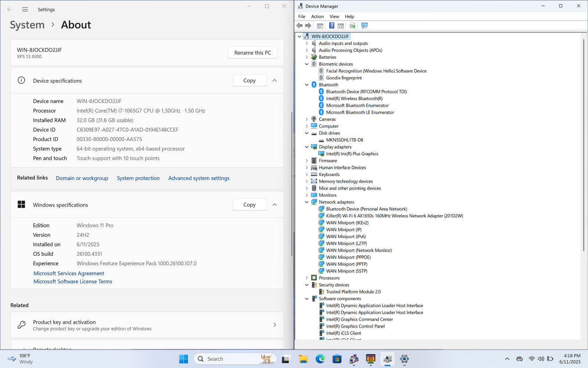
Task: Open the Windows Start button
Action: tap(183, 359)
